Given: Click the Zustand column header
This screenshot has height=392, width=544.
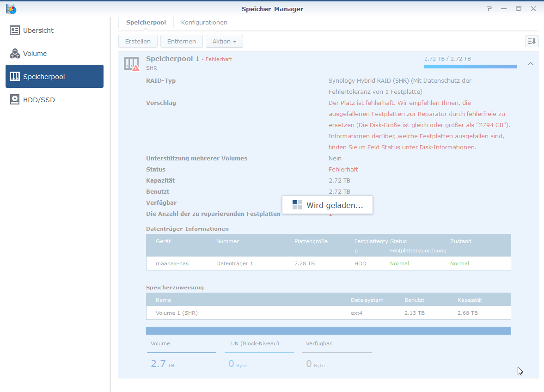Looking at the screenshot, I should pos(461,241).
